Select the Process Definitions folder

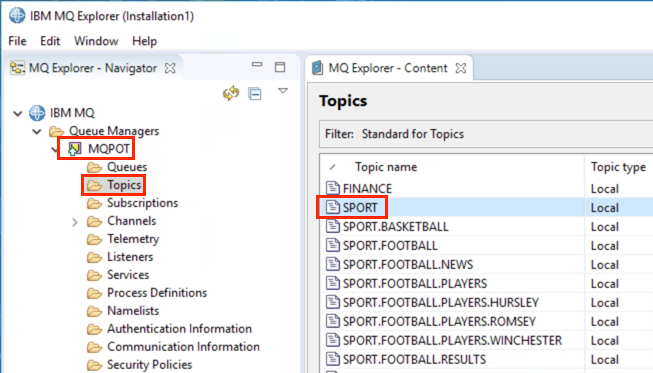157,293
